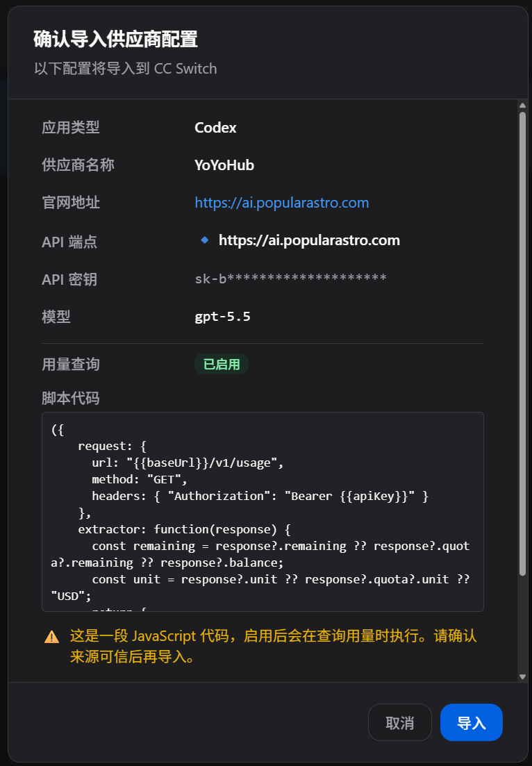Click the JavaScript warning message text

pyautogui.click(x=274, y=646)
